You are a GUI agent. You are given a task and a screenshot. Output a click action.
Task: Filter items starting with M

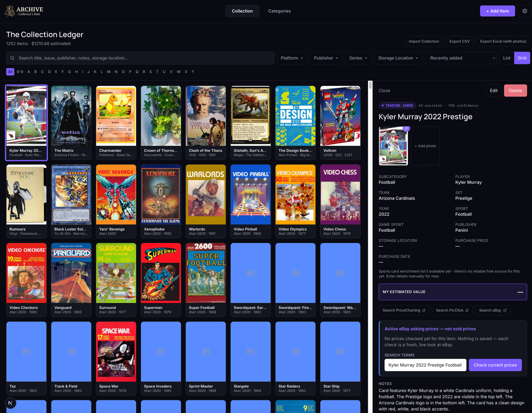pyautogui.click(x=109, y=72)
